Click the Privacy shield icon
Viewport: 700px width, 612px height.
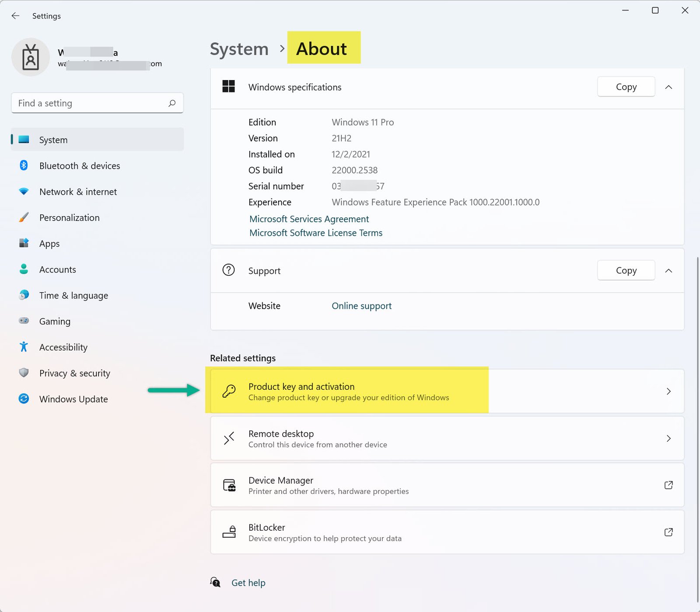(x=24, y=373)
